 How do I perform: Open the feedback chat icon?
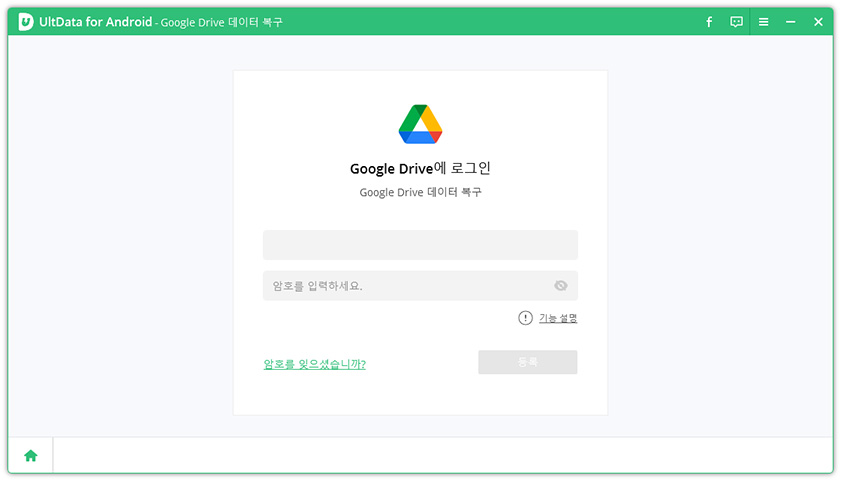[x=736, y=22]
